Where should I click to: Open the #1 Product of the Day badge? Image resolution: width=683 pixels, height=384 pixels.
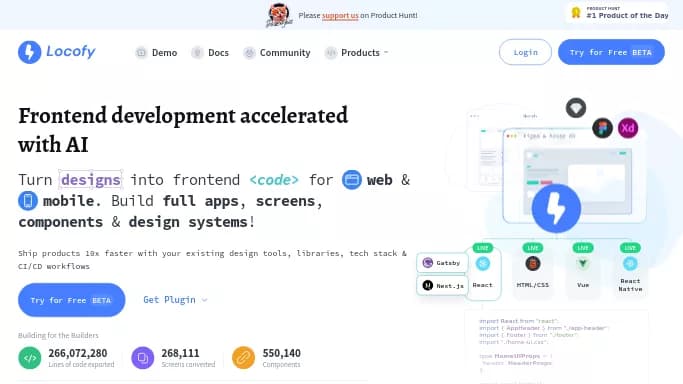(619, 13)
